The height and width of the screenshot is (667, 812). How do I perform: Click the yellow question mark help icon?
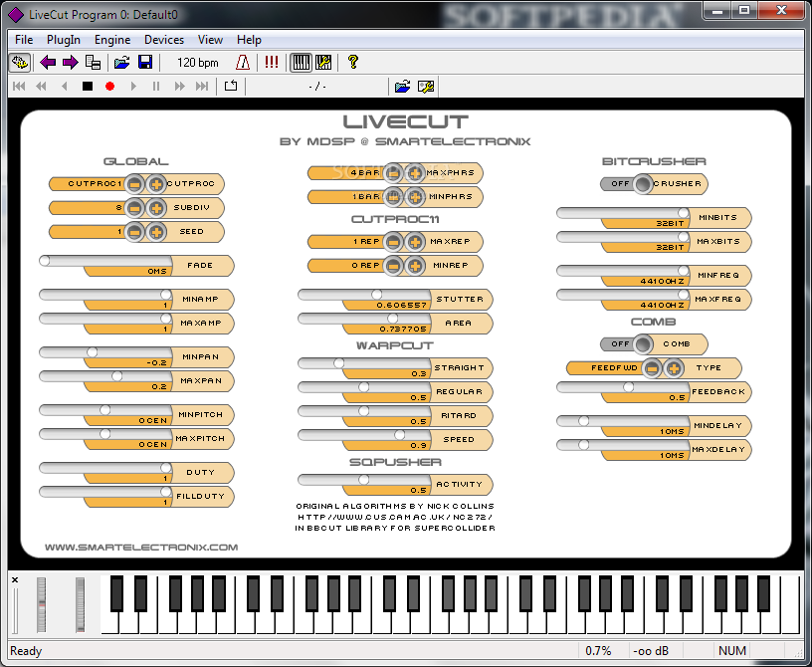point(353,62)
